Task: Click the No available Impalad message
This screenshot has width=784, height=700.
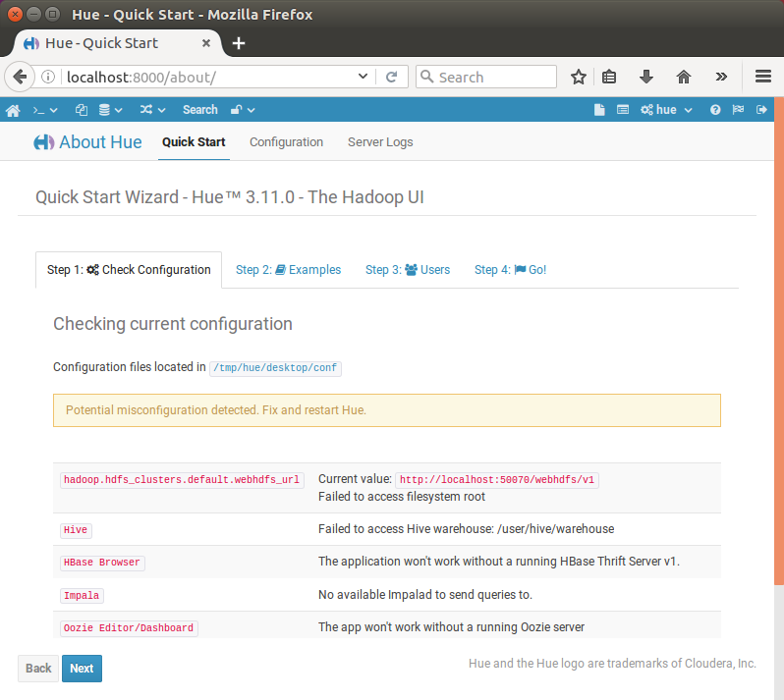Action: (x=425, y=595)
